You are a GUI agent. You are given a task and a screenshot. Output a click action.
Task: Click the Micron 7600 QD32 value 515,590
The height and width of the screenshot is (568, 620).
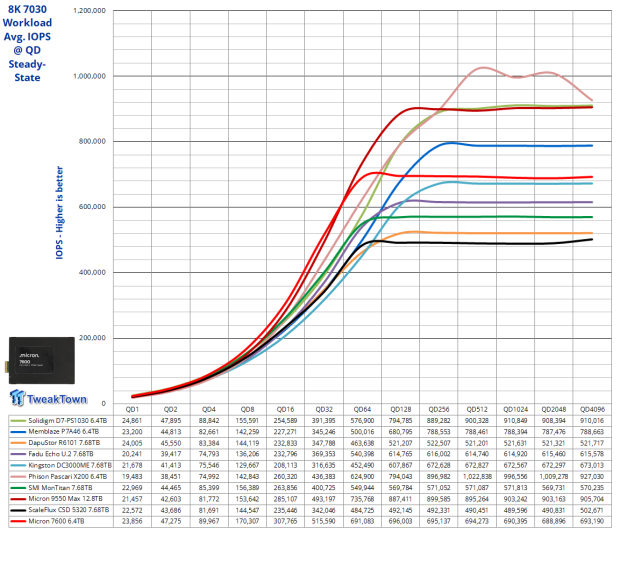coord(324,521)
